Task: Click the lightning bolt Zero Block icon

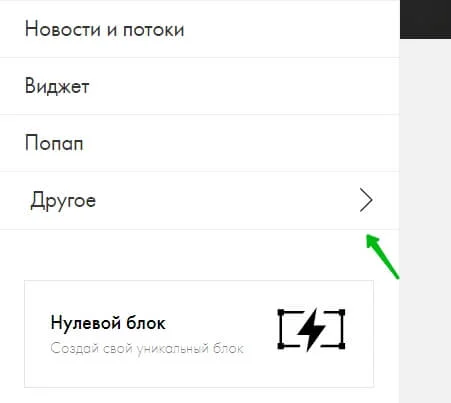Action: click(311, 330)
